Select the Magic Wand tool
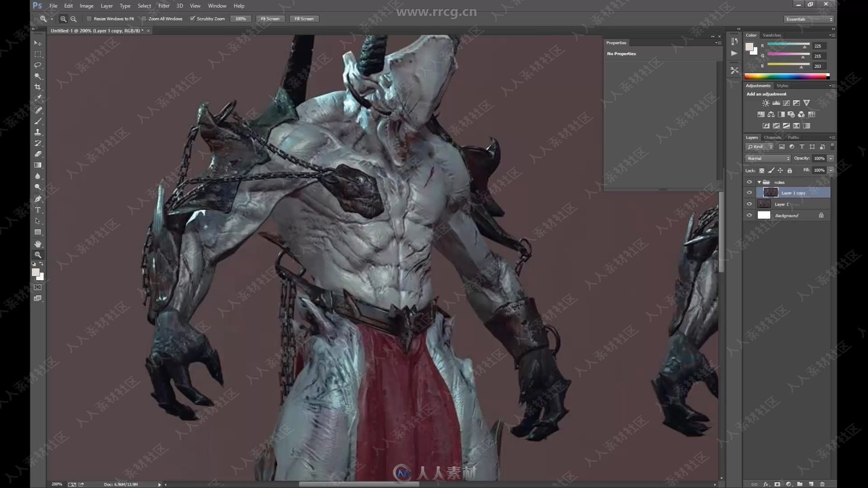 pos(38,76)
